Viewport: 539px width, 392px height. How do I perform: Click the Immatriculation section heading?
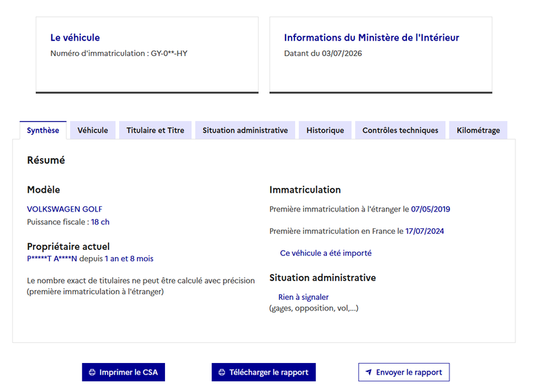click(x=305, y=190)
